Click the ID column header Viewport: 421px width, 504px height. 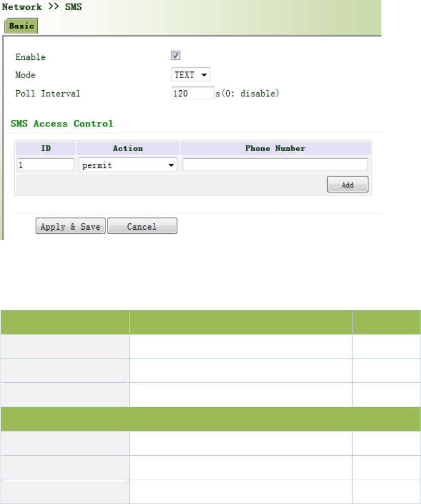[46, 148]
